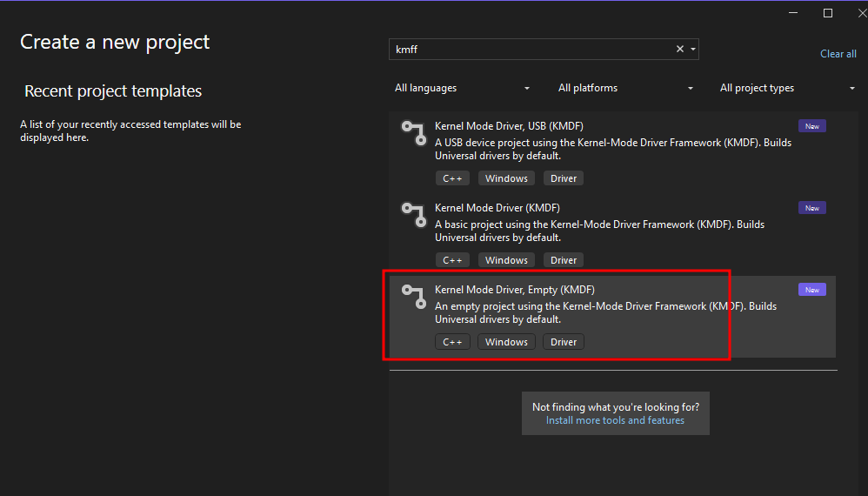Click the New badge on USB driver template
Viewport: 868px width, 496px height.
tap(811, 126)
